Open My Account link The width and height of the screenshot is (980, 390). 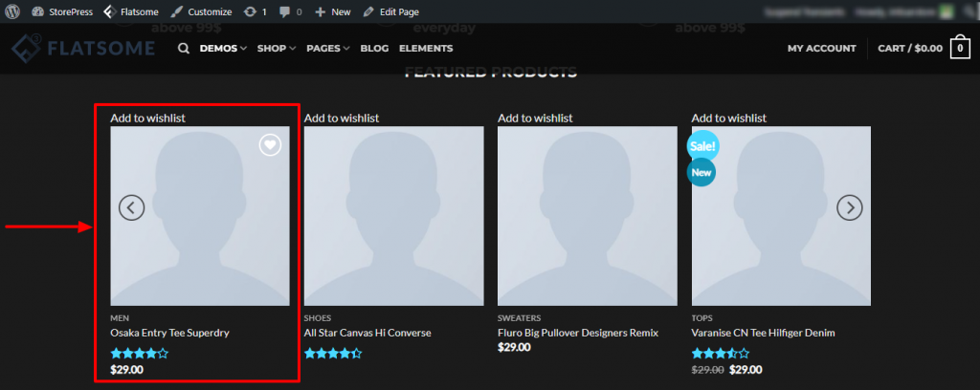point(822,48)
